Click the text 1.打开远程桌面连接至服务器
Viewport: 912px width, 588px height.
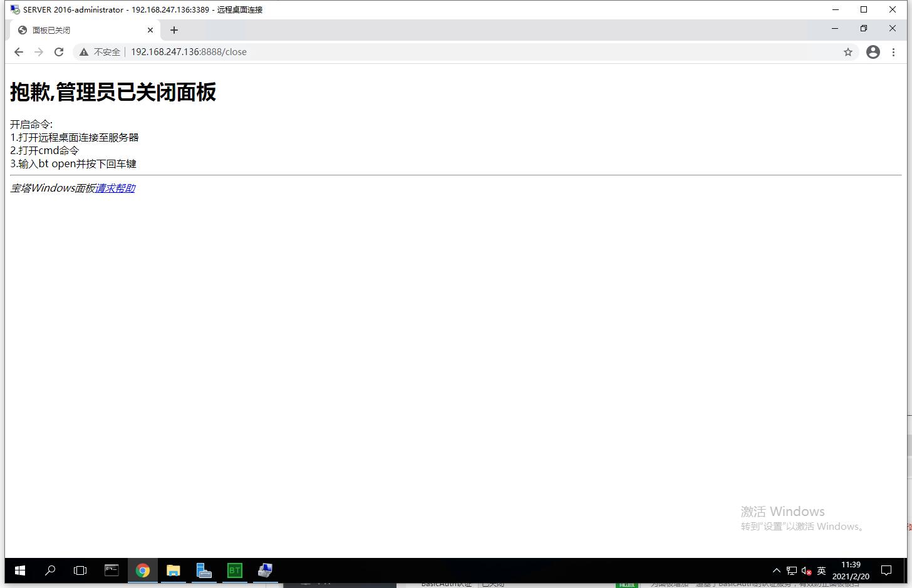click(75, 138)
